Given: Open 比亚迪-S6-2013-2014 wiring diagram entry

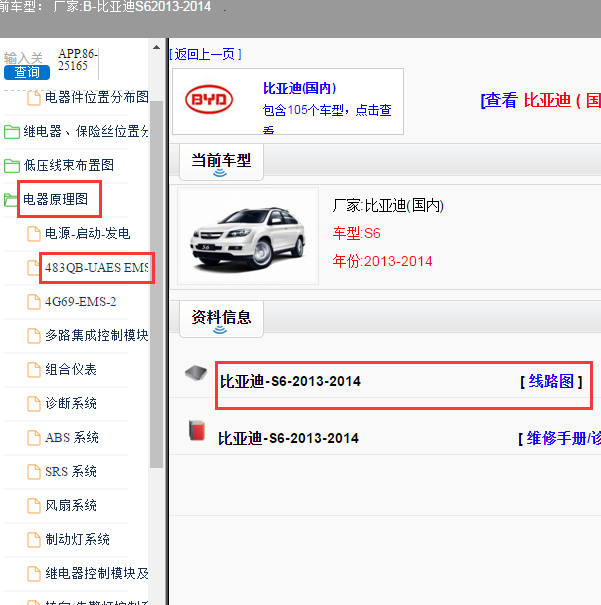Looking at the screenshot, I should coord(290,381).
